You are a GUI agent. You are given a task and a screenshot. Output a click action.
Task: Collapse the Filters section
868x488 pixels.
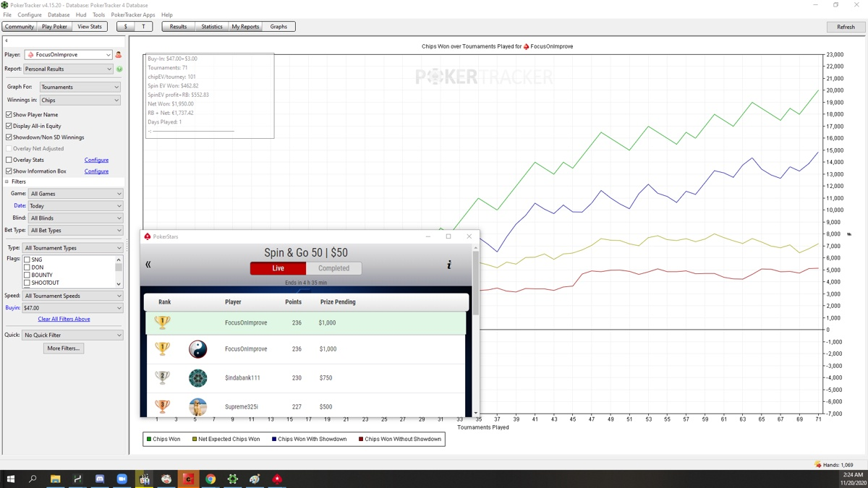[x=7, y=182]
